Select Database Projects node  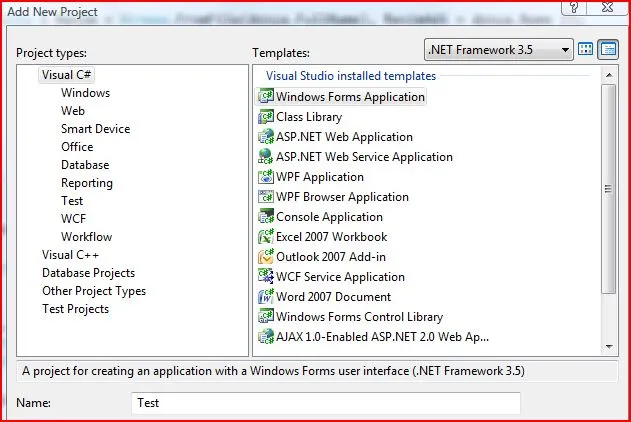click(x=89, y=273)
